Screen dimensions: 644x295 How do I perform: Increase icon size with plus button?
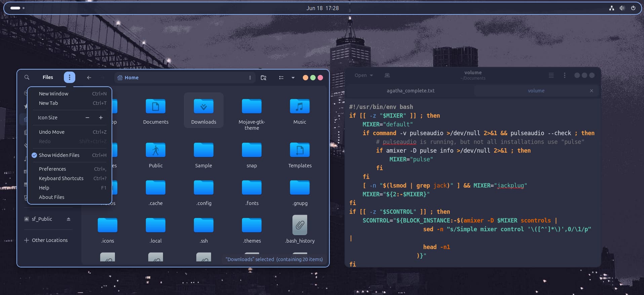coord(100,118)
